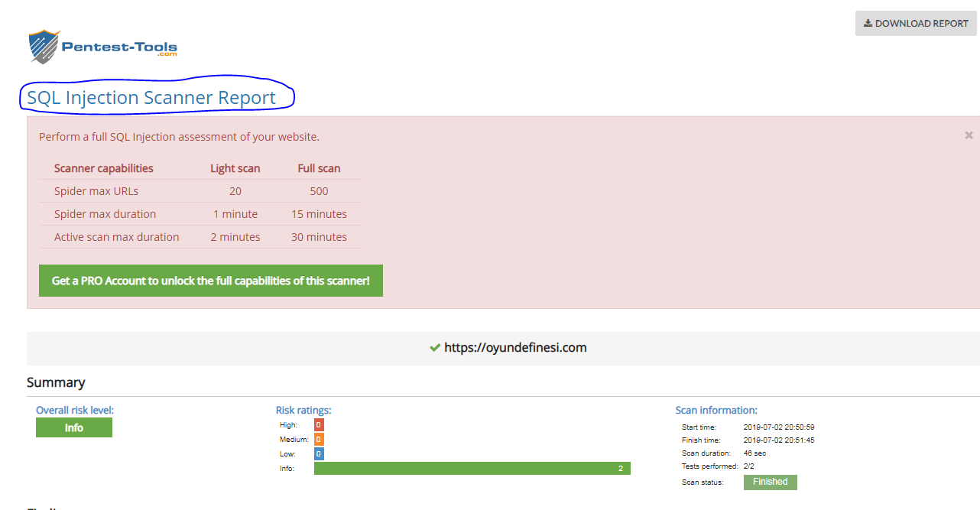Click the Perform a full SQL Injection assessment text

[179, 137]
